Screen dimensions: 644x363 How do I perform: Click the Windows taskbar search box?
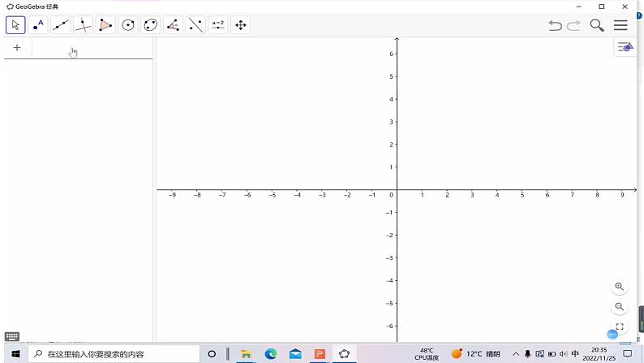tap(114, 354)
